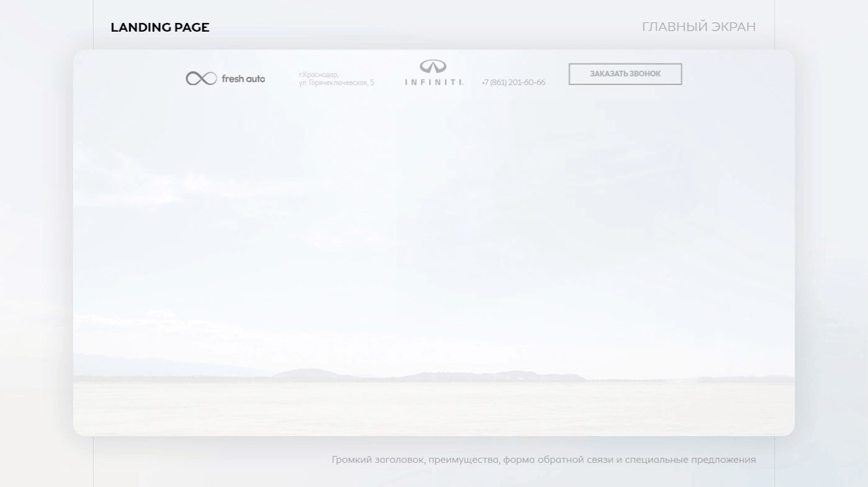The image size is (868, 487).
Task: Select 'форма обратной связи' in the caption
Action: tap(558, 460)
